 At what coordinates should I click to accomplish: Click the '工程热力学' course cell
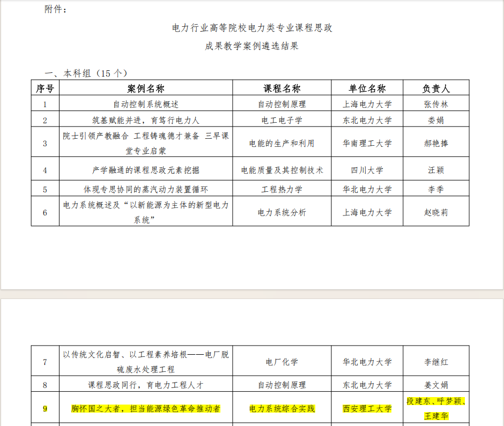(x=282, y=189)
